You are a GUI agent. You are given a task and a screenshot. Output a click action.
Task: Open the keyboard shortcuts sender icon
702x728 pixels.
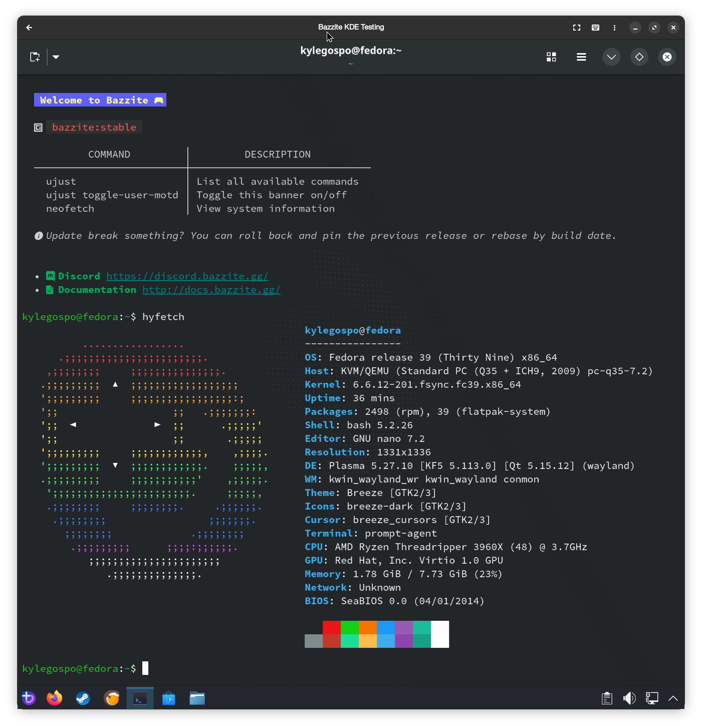595,28
